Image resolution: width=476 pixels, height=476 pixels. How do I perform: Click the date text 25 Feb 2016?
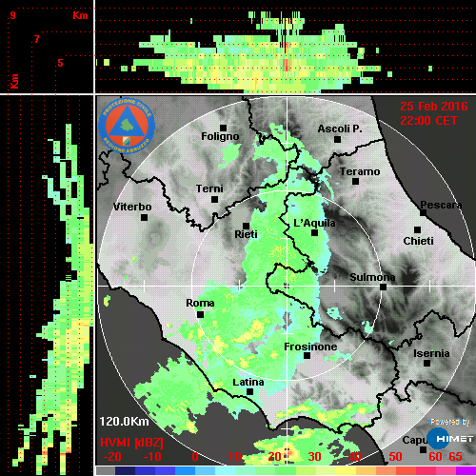tap(434, 107)
